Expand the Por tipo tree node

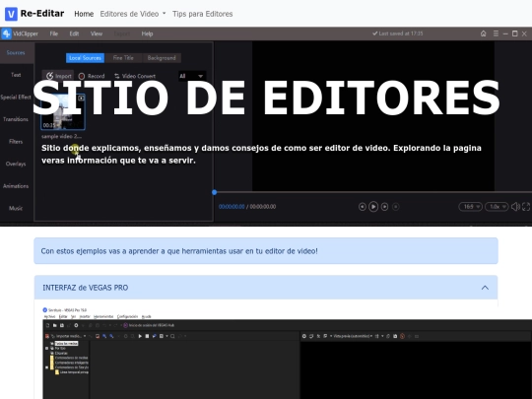click(x=47, y=349)
